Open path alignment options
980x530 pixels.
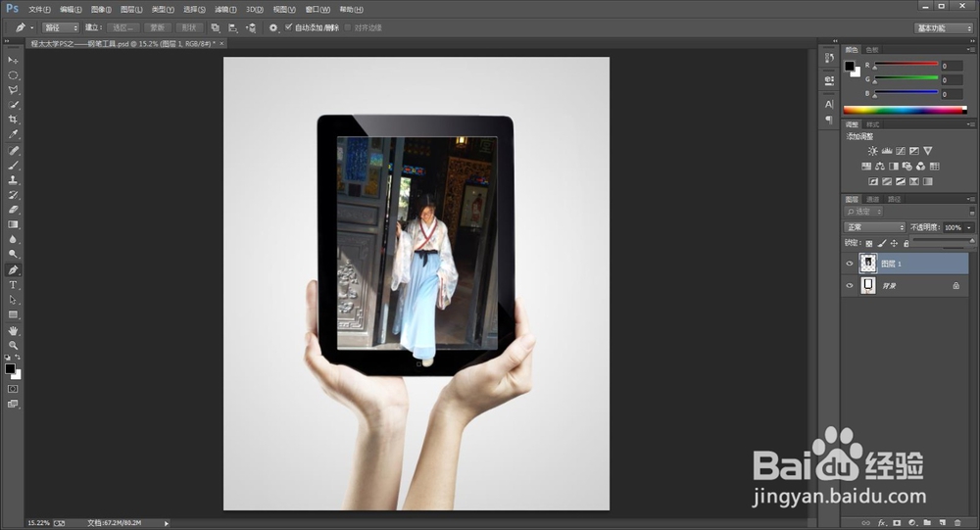tap(232, 28)
